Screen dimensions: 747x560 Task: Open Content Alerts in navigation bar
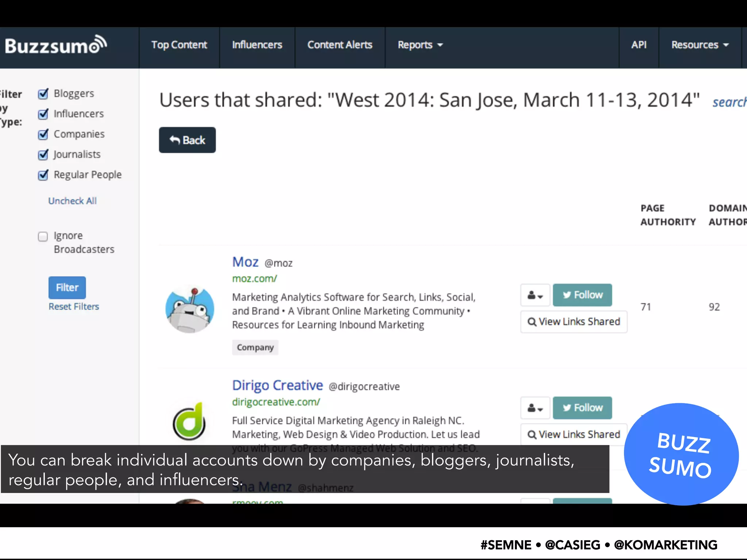tap(340, 45)
